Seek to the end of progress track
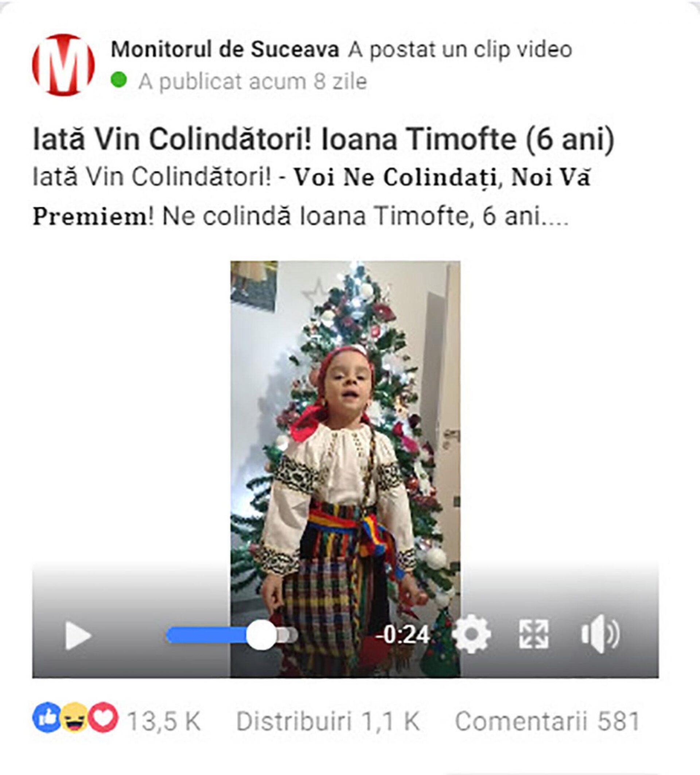 [294, 635]
